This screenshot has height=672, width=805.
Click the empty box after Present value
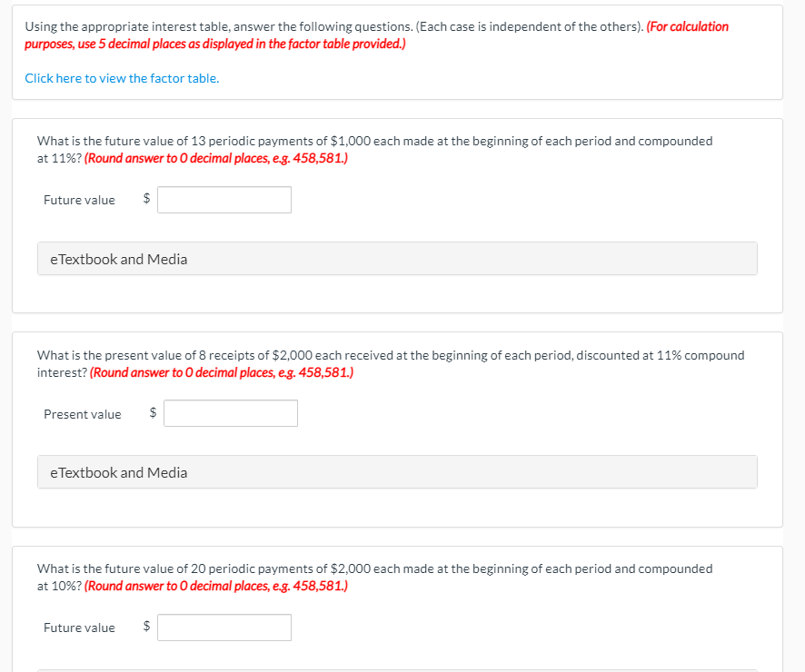[230, 412]
